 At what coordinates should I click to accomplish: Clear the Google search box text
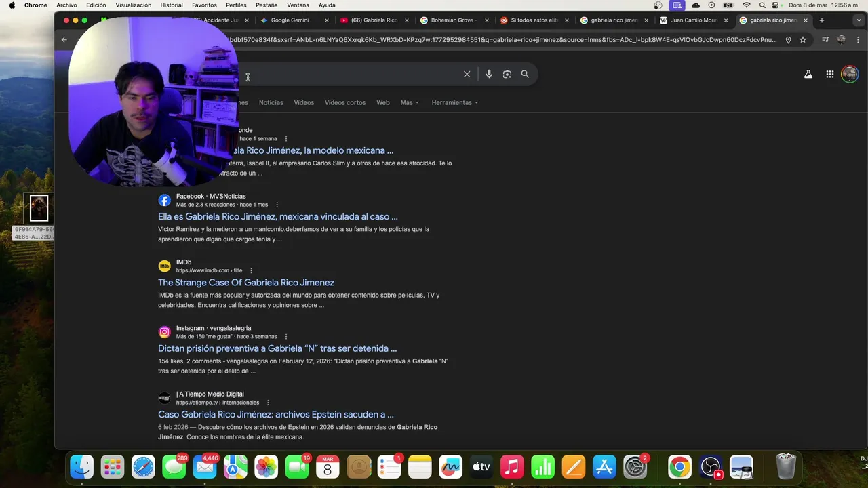(x=467, y=74)
